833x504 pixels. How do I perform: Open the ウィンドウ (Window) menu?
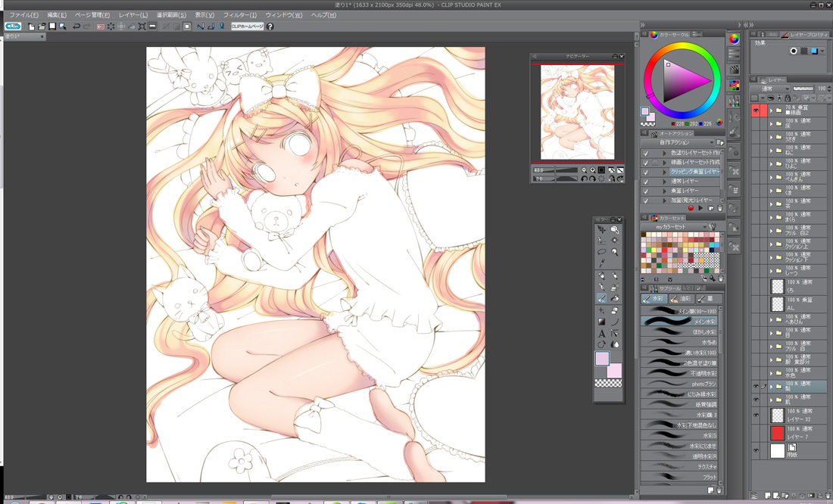284,15
